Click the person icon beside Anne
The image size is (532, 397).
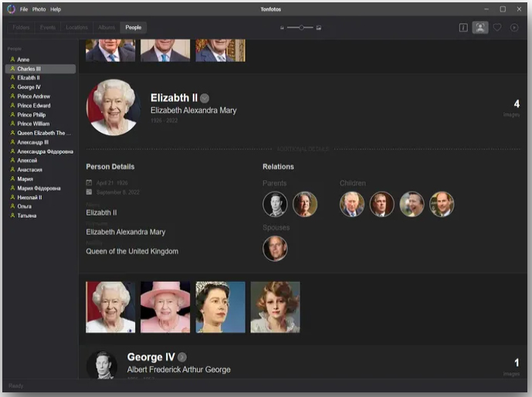pyautogui.click(x=12, y=59)
